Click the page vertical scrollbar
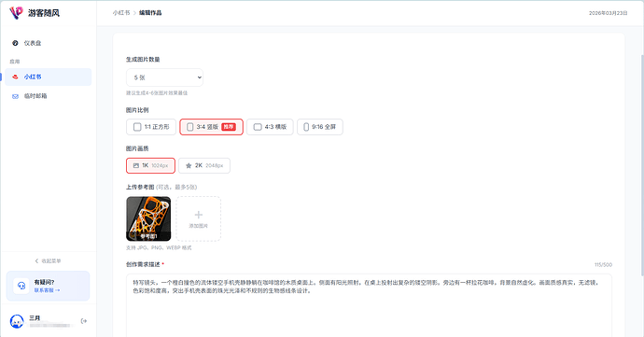This screenshot has height=337, width=644. pyautogui.click(x=642, y=164)
